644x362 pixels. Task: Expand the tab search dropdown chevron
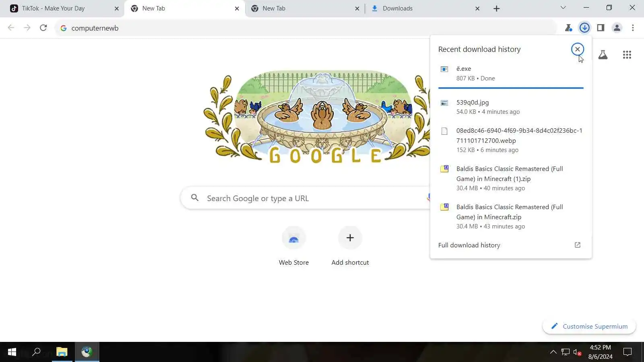pyautogui.click(x=563, y=8)
